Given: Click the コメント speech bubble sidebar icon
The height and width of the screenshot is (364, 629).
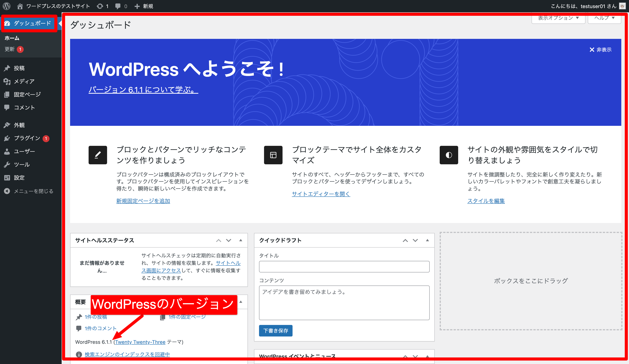Looking at the screenshot, I should [7, 108].
